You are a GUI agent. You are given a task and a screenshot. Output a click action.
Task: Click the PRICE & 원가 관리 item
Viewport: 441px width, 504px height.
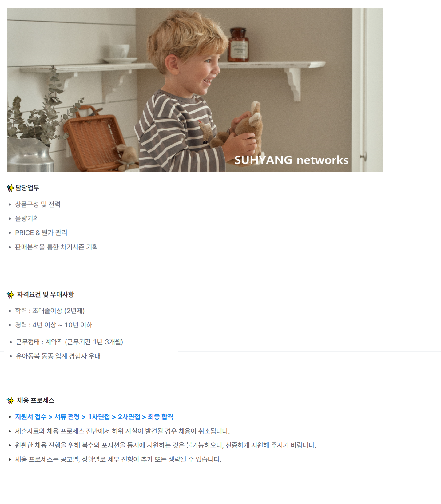[41, 233]
